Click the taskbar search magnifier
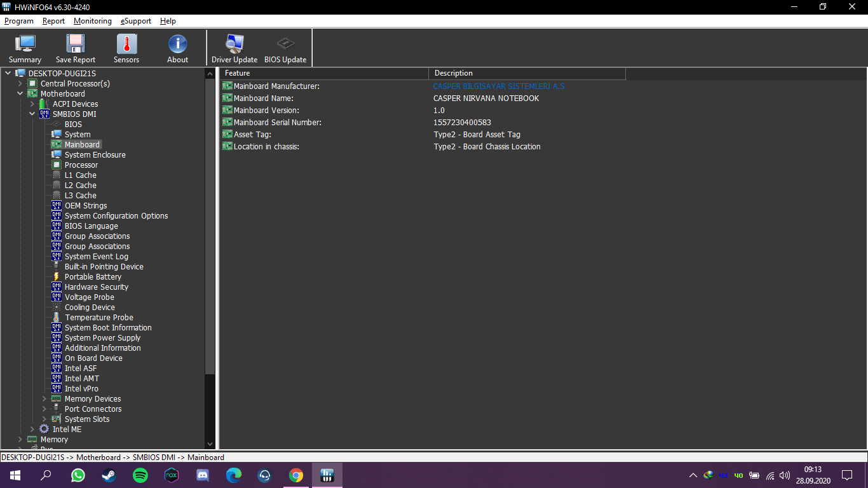 (x=46, y=475)
